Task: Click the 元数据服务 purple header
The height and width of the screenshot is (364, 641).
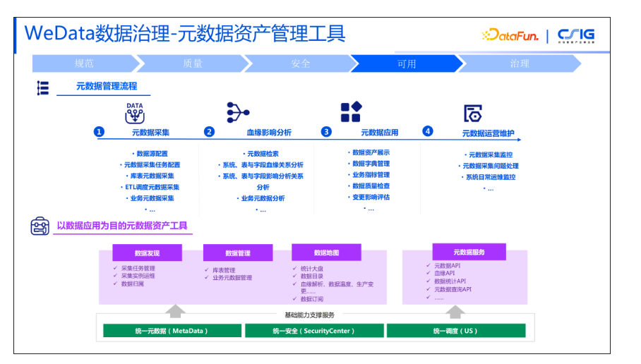Action: pos(469,252)
